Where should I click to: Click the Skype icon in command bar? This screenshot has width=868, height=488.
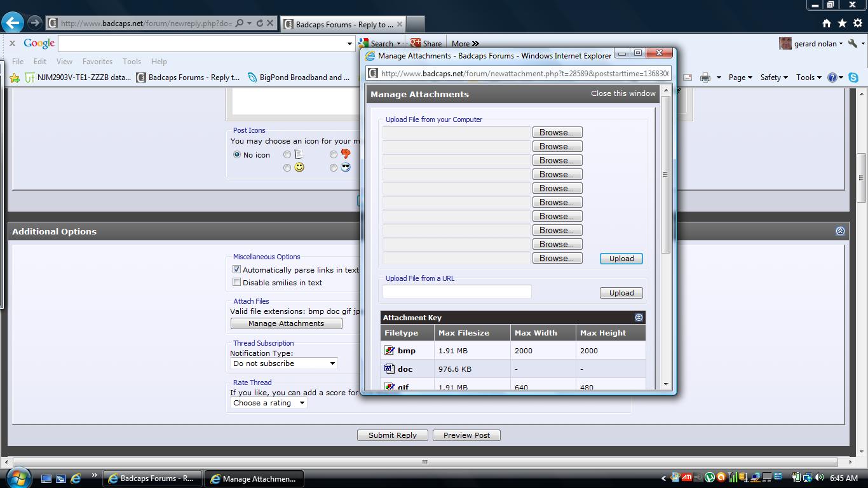[x=853, y=78]
